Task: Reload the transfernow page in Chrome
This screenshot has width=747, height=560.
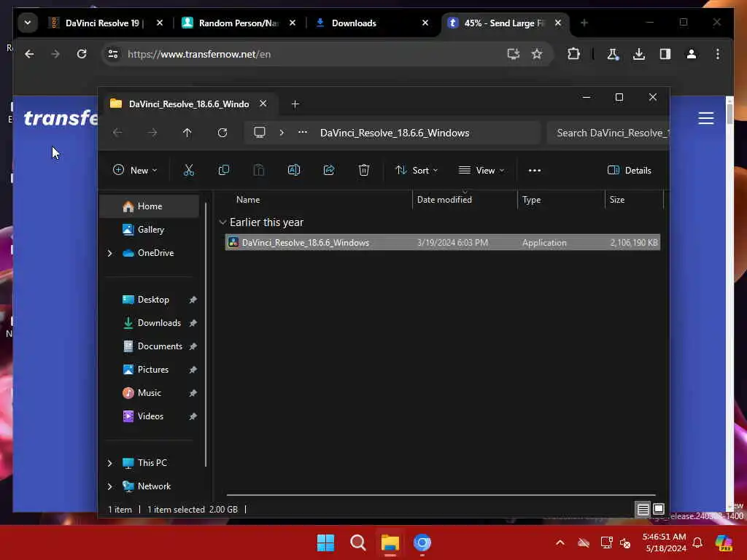Action: click(82, 54)
